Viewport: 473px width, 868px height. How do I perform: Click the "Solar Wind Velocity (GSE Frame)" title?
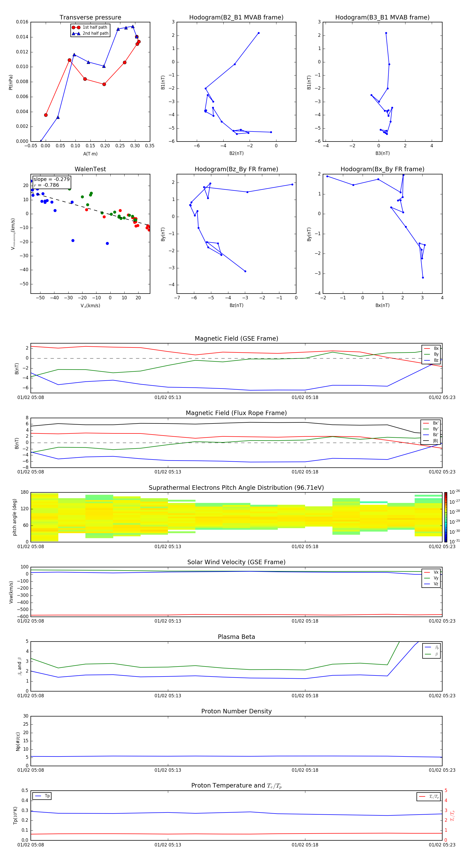pos(236,562)
